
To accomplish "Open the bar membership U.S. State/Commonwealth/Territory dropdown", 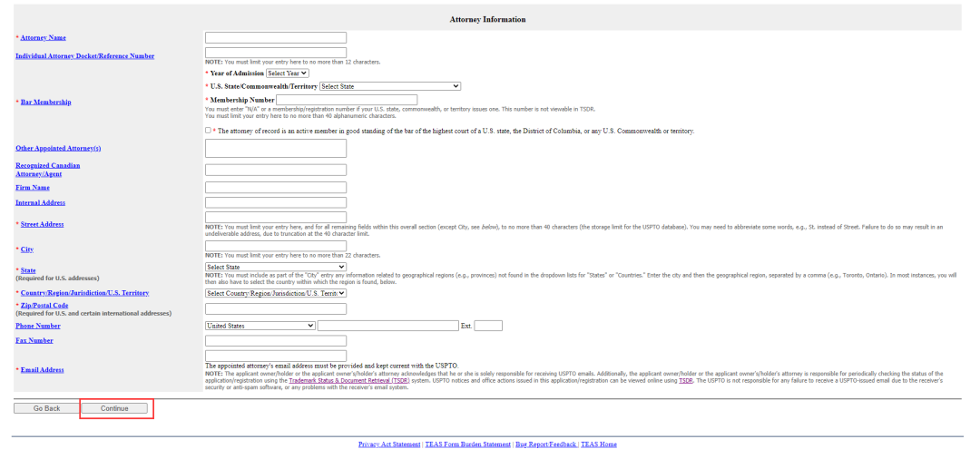I will pyautogui.click(x=390, y=86).
